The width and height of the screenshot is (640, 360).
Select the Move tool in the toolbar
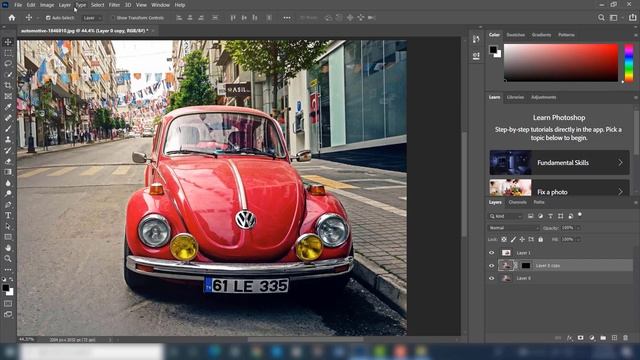(8, 42)
